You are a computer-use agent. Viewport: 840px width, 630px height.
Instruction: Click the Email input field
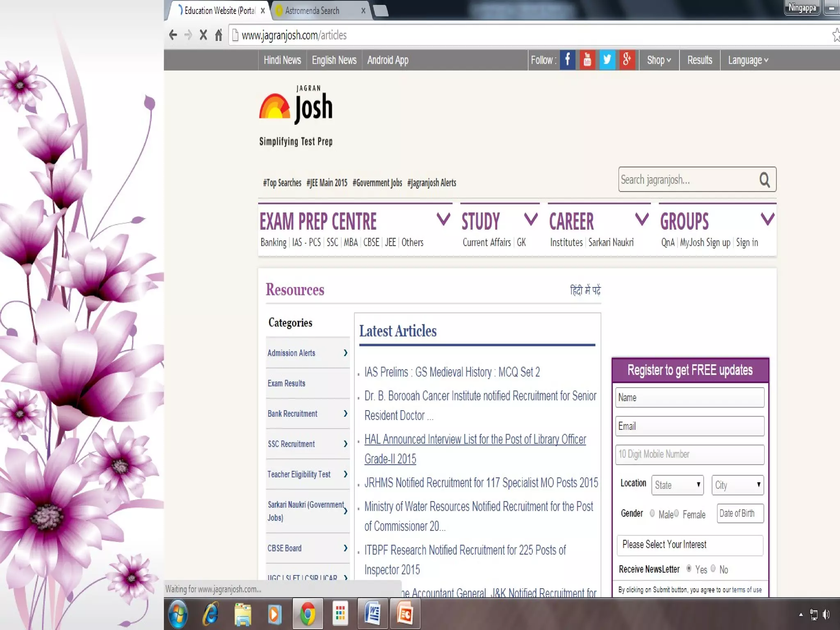click(690, 426)
